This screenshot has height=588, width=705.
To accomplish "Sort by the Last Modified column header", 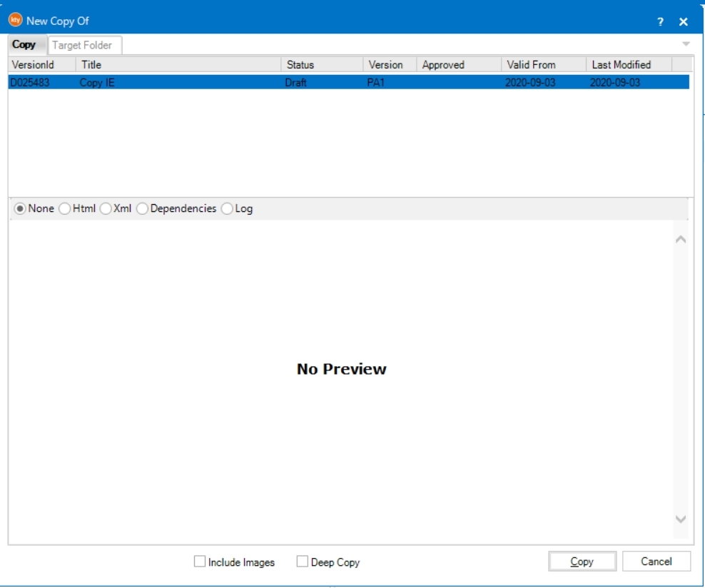I will click(628, 65).
